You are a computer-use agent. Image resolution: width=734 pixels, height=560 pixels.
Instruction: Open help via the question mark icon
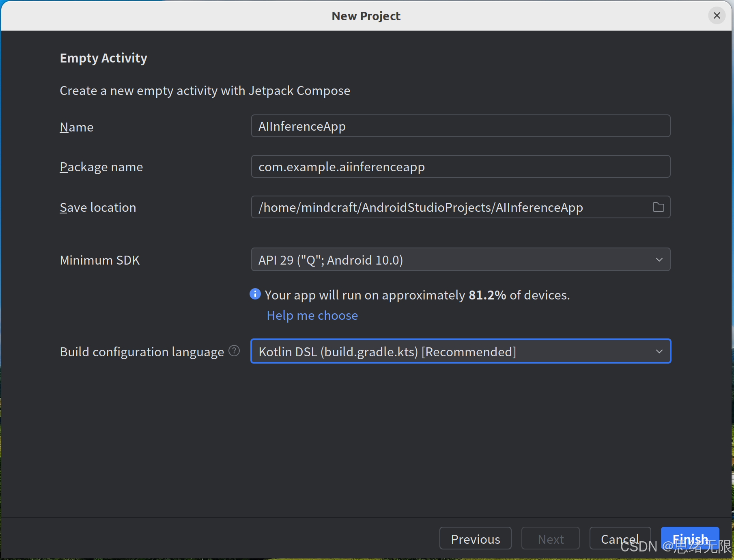pos(234,351)
